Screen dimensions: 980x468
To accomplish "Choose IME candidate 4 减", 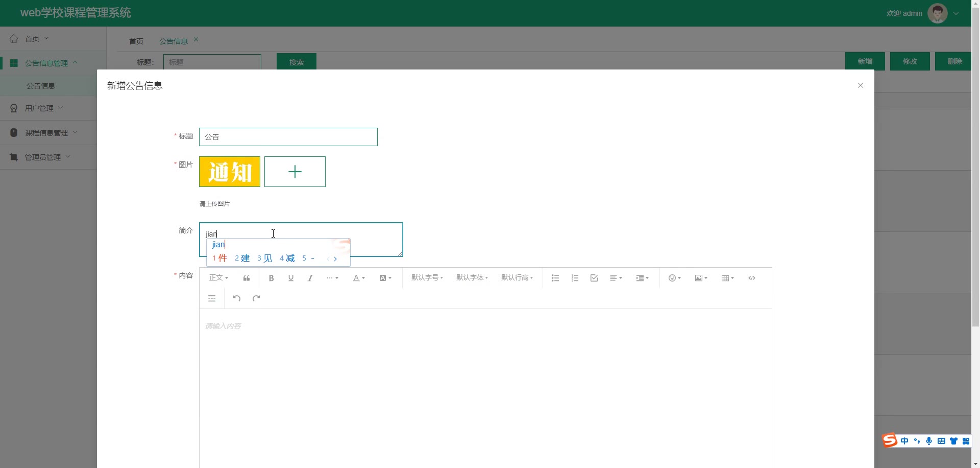I will tap(287, 259).
